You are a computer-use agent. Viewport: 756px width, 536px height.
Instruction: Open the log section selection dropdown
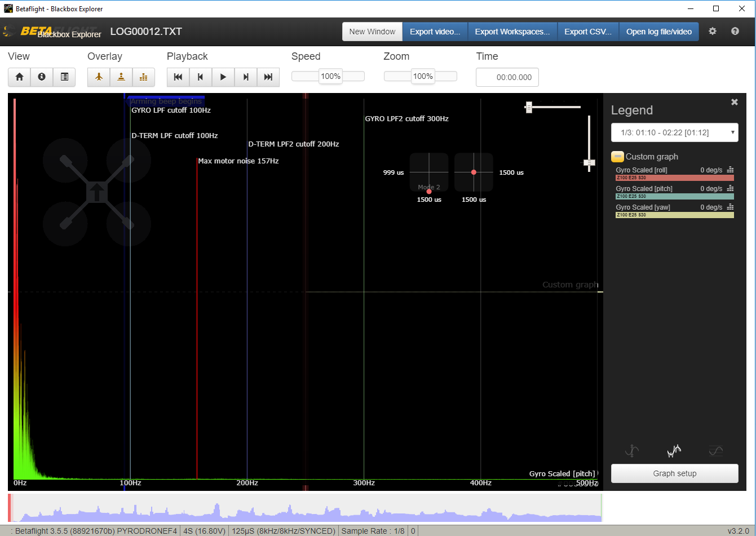(x=675, y=132)
